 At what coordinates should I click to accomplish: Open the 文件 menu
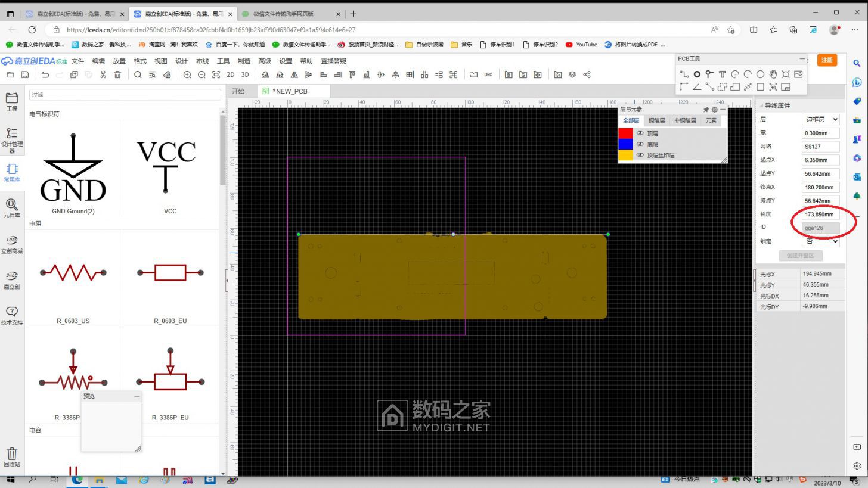click(78, 61)
